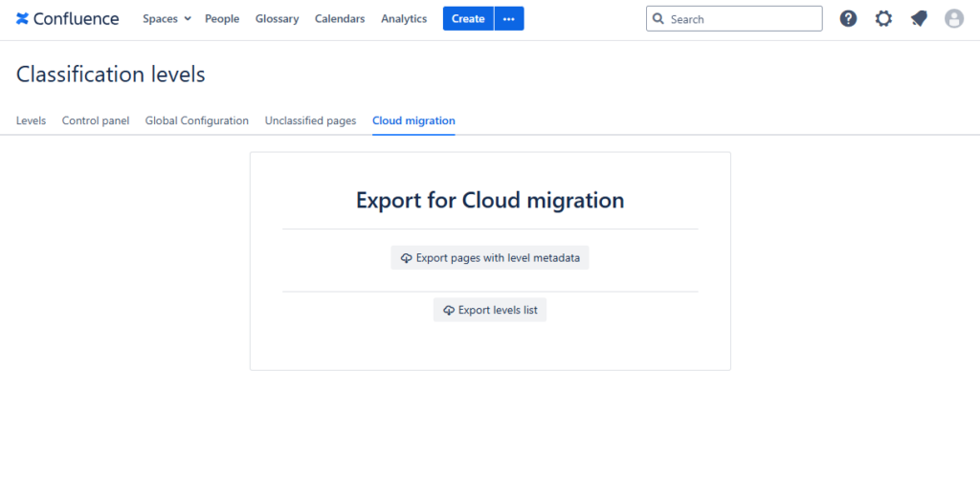Open the user profile avatar

pyautogui.click(x=953, y=19)
